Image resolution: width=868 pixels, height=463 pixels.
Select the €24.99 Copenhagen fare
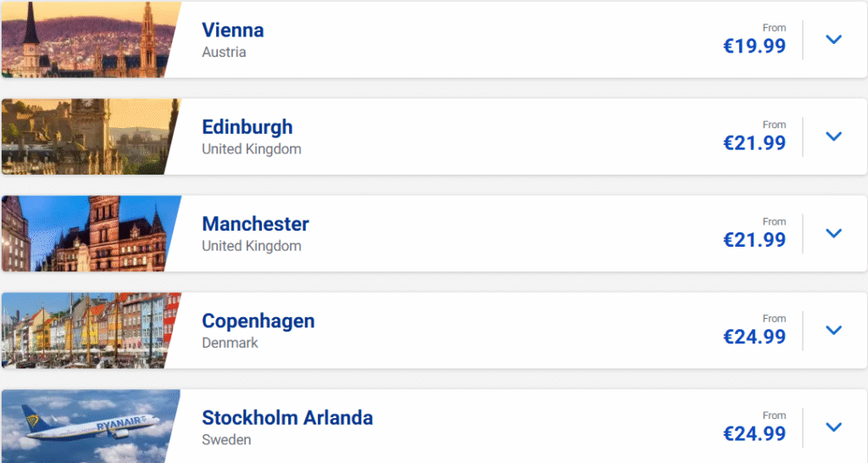[754, 337]
